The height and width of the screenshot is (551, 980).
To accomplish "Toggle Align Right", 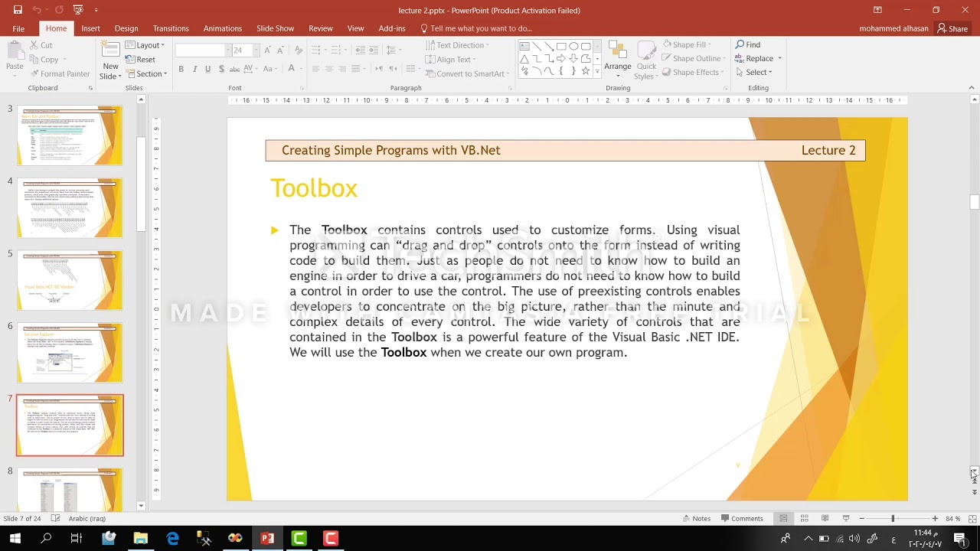I will coord(343,69).
